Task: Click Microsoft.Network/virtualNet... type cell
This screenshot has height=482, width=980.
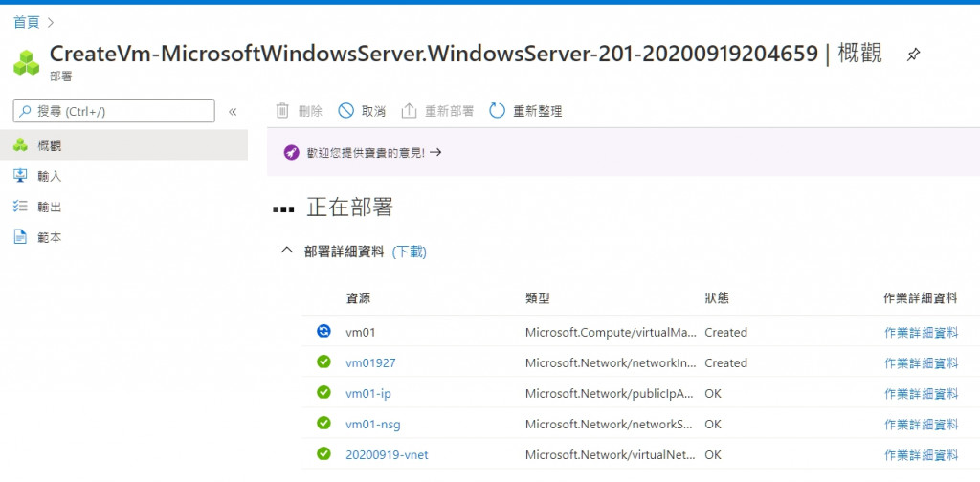Action: coord(610,454)
